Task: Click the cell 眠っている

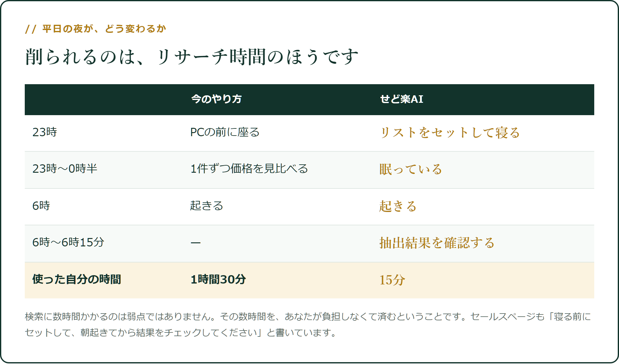Action: point(410,169)
